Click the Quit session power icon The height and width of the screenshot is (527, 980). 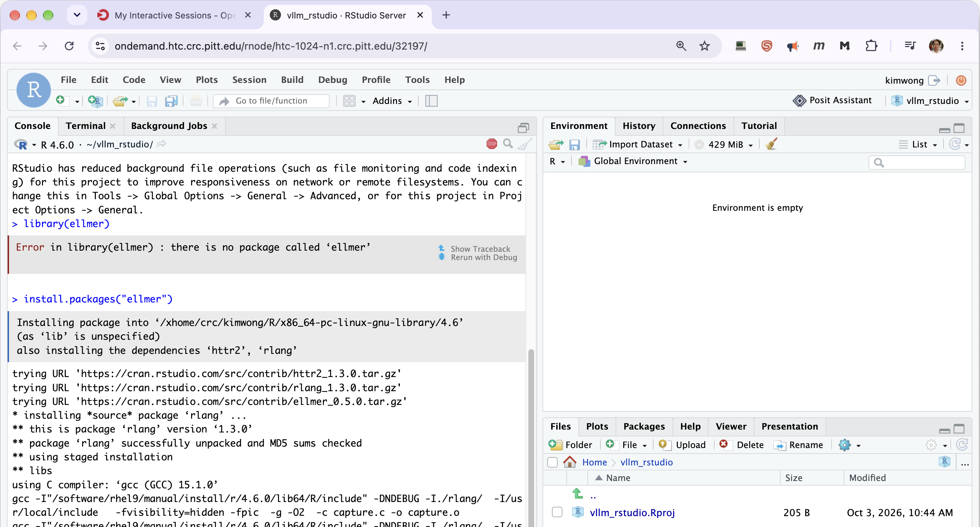click(x=961, y=80)
